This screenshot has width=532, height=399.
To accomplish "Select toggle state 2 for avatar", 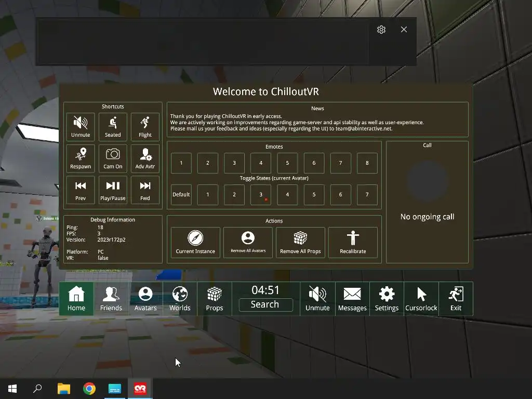I will tap(234, 195).
